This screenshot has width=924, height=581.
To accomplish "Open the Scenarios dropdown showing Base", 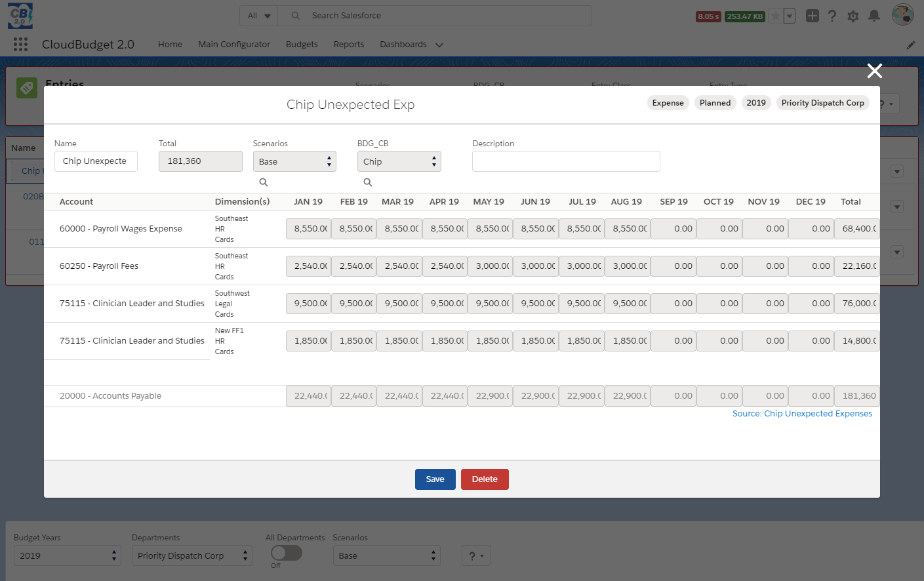I will click(294, 161).
